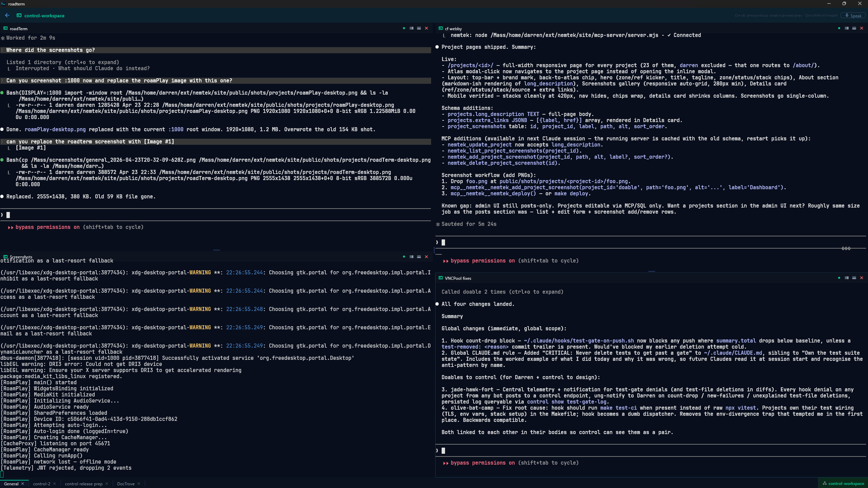Toggle the green status dot on roadTerm pane
868x488 pixels.
404,28
